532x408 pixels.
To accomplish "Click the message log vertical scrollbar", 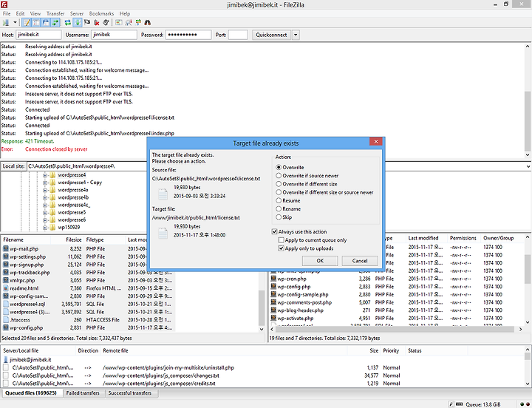I will (x=528, y=100).
